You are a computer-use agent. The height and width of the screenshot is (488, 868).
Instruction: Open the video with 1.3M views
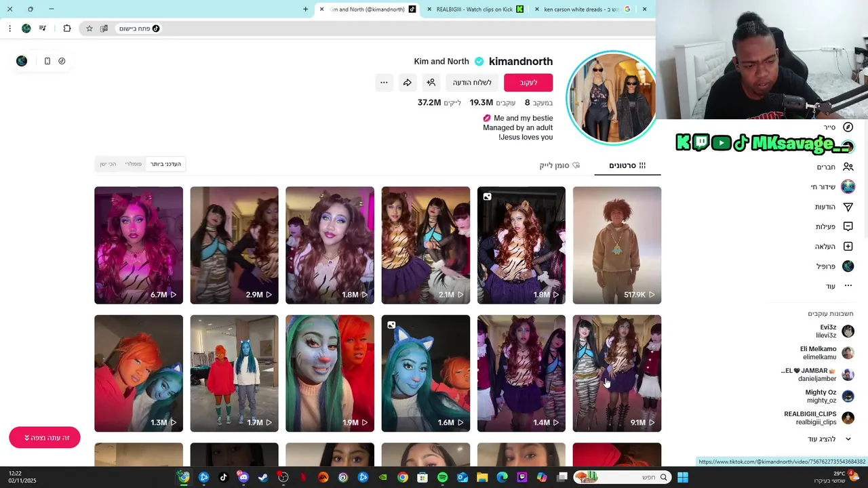138,373
